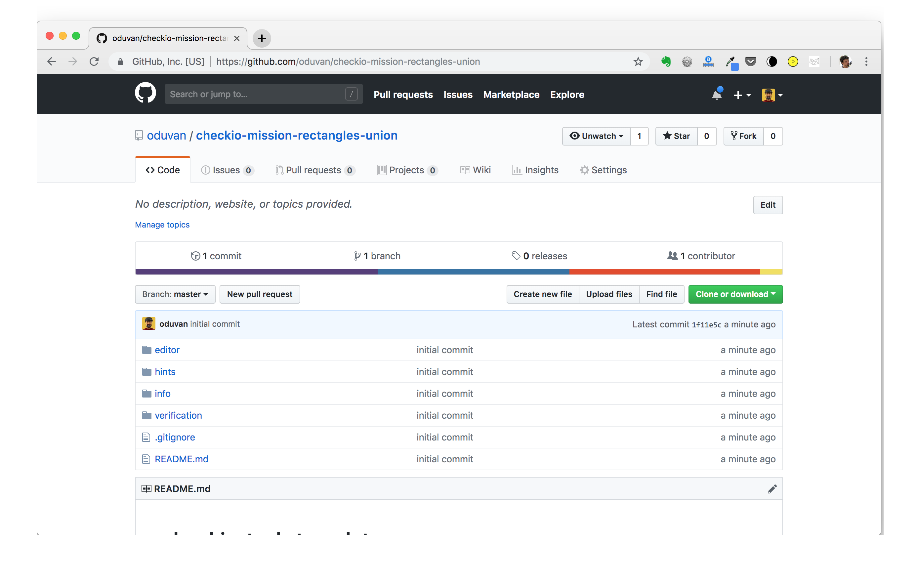918x588 pixels.
Task: View the 1 commit history
Action: [216, 256]
